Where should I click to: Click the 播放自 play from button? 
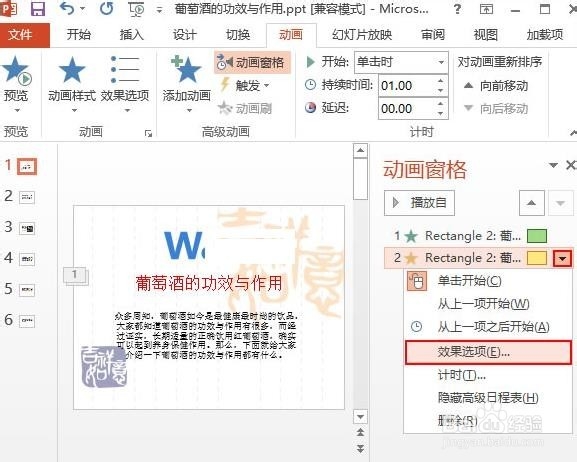(419, 203)
